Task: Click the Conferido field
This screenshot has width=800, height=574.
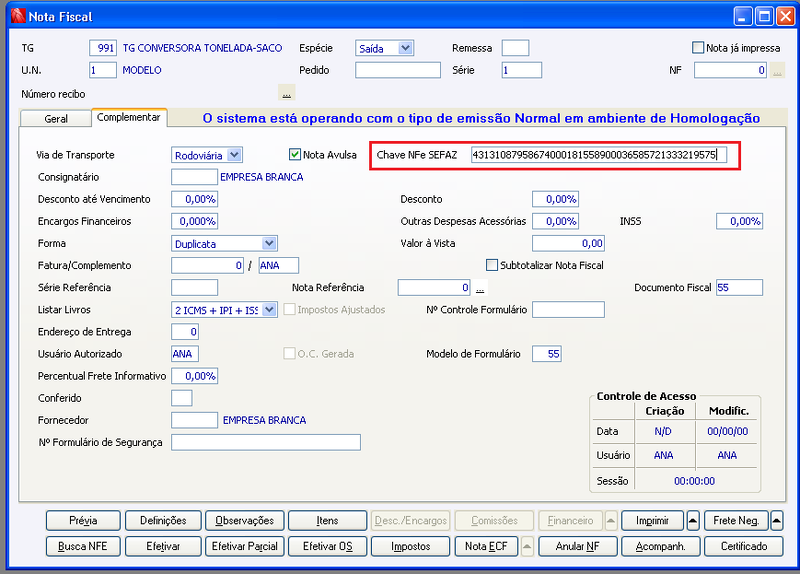Action: click(x=182, y=398)
